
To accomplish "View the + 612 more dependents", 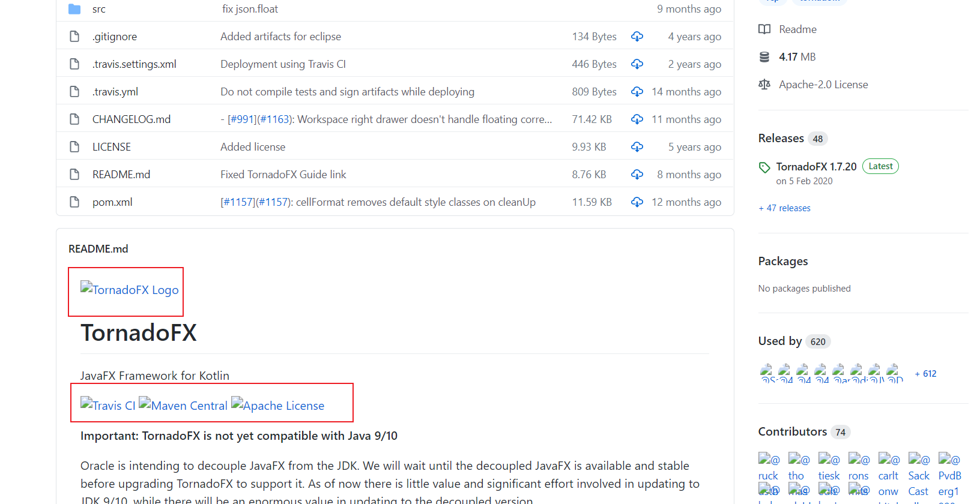I will coord(925,374).
